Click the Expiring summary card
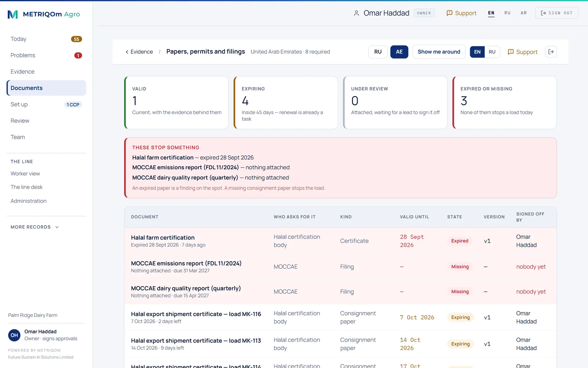 pos(286,103)
